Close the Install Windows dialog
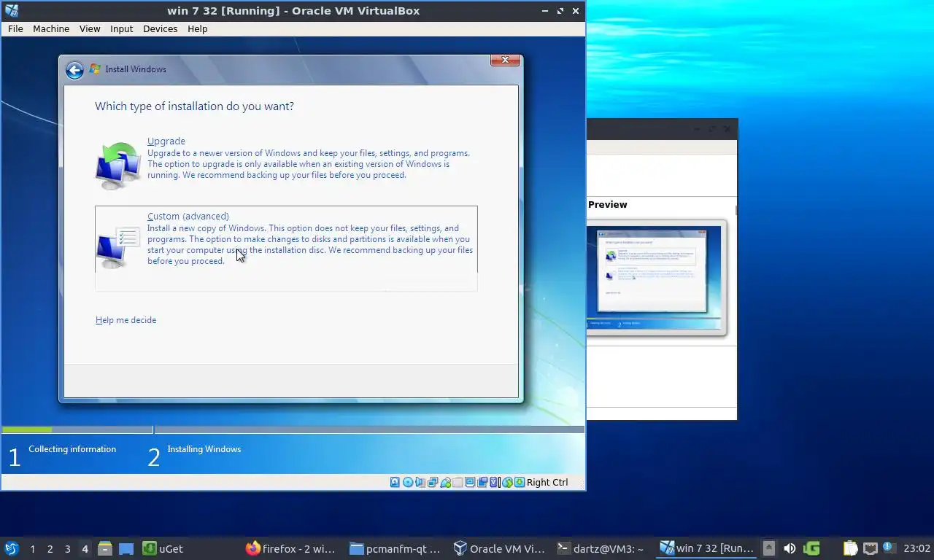 coord(505,61)
